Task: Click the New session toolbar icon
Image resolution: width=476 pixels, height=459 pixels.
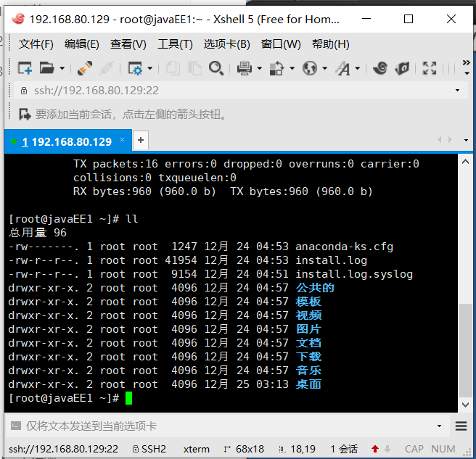Action: (25, 68)
